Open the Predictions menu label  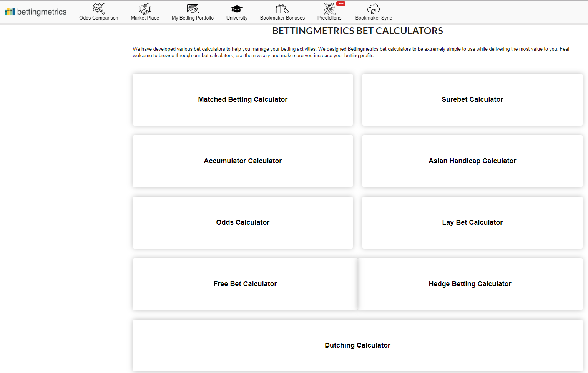(329, 18)
